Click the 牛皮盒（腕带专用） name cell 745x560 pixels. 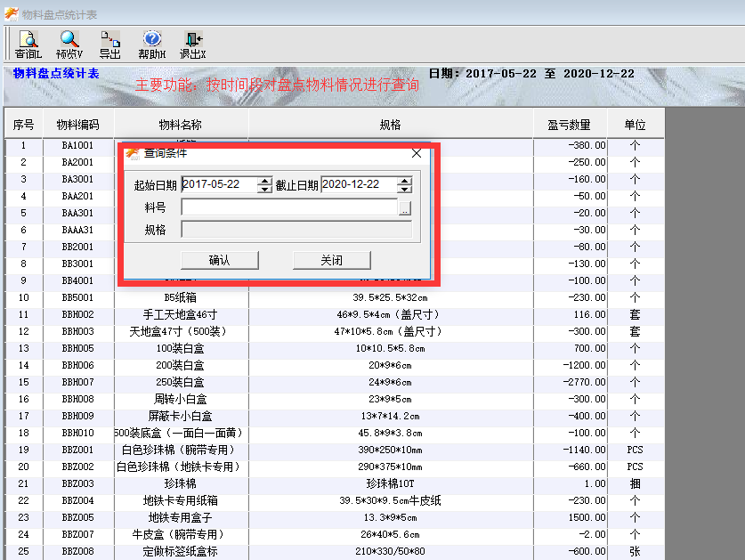(x=181, y=535)
